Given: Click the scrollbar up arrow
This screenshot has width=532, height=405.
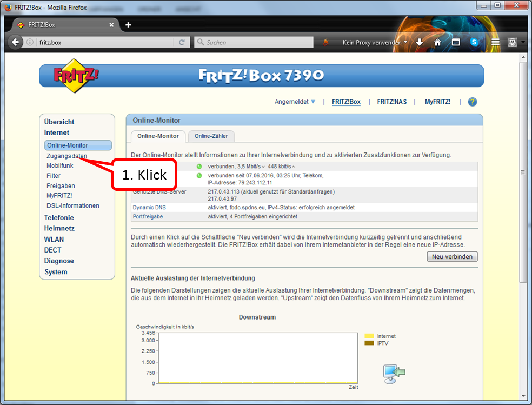Looking at the screenshot, I should [x=523, y=58].
